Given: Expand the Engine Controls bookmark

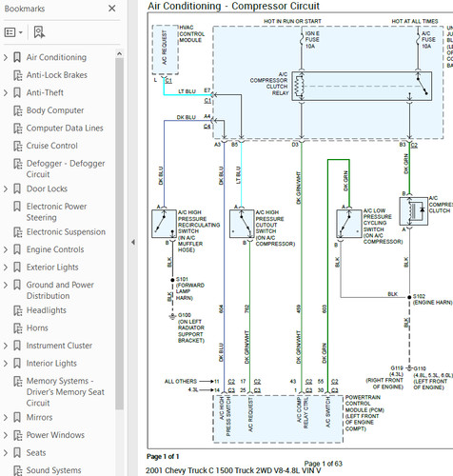Looking at the screenshot, I should click(x=6, y=249).
